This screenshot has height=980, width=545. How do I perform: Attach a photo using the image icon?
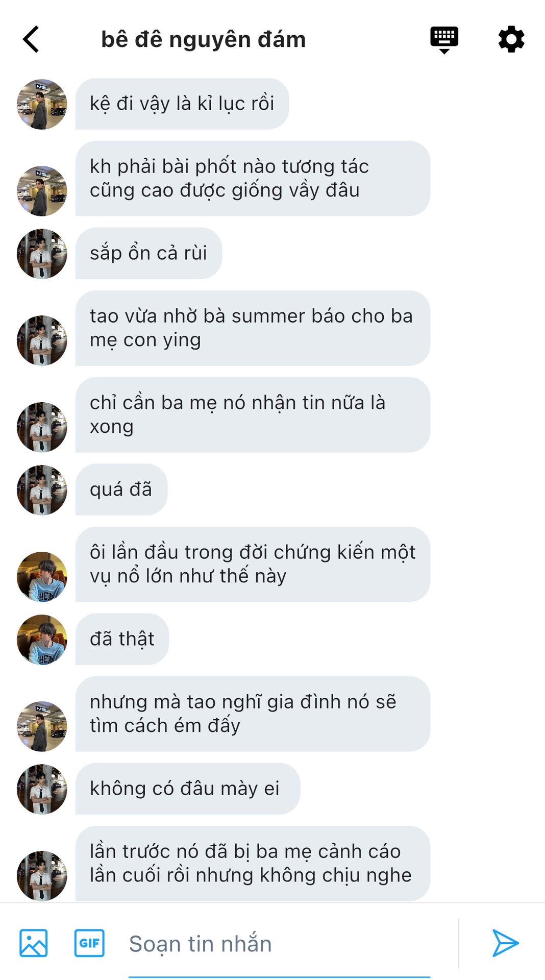coord(34,943)
